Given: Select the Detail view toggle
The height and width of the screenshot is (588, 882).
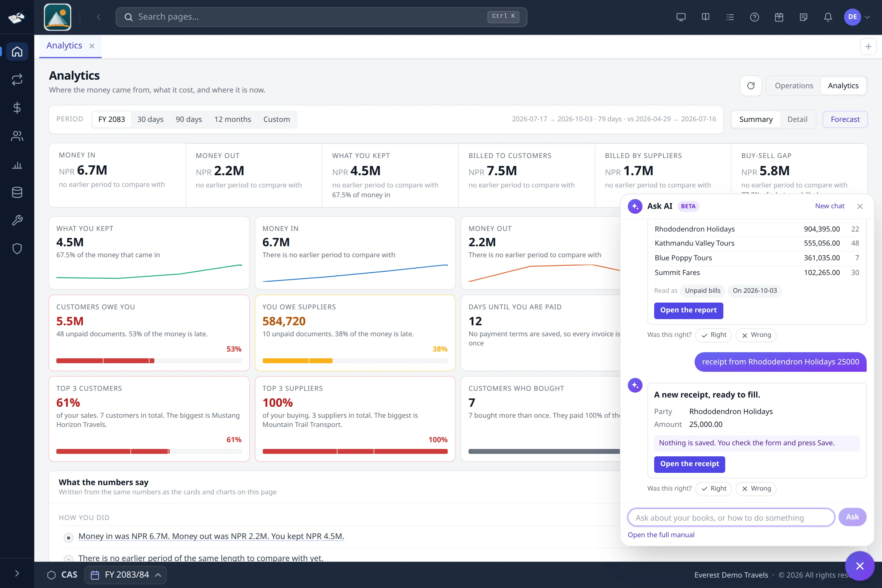Looking at the screenshot, I should (x=797, y=119).
